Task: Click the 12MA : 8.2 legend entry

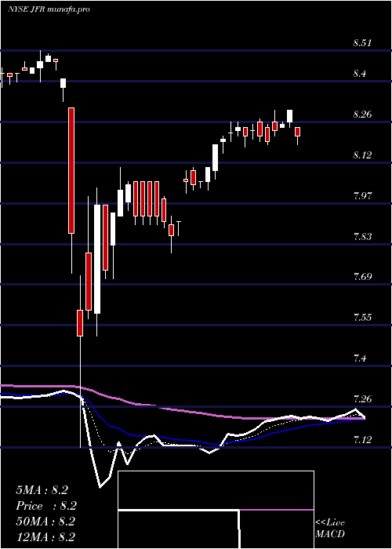Action: (x=45, y=537)
